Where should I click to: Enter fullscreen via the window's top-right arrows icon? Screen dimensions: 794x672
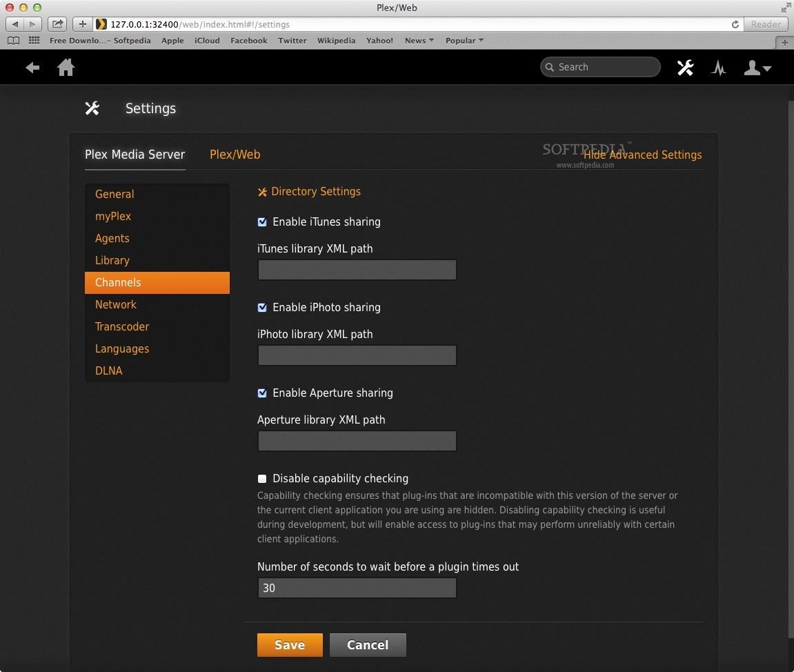coord(786,8)
